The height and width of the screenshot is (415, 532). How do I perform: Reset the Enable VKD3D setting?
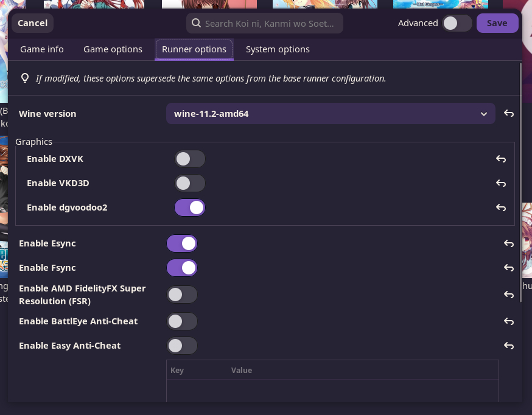click(x=501, y=183)
